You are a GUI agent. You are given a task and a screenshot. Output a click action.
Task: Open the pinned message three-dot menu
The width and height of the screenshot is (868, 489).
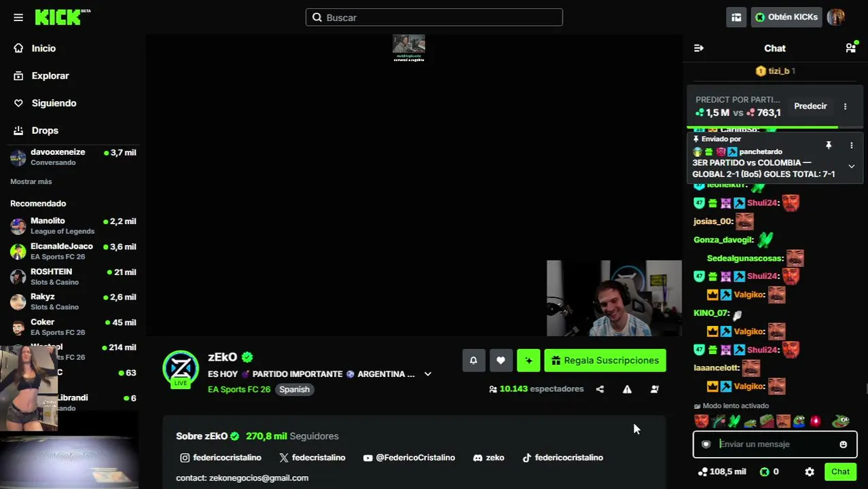[x=851, y=145]
